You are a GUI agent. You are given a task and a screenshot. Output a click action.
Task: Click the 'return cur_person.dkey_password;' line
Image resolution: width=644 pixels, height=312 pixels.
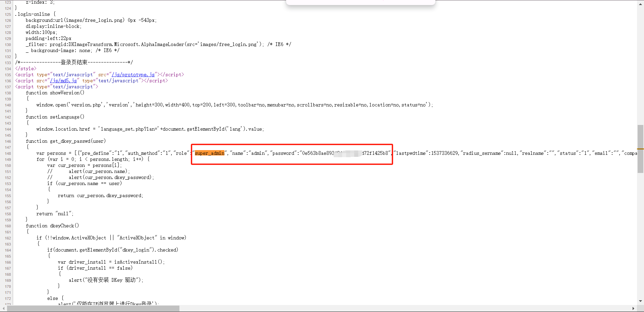pos(101,195)
